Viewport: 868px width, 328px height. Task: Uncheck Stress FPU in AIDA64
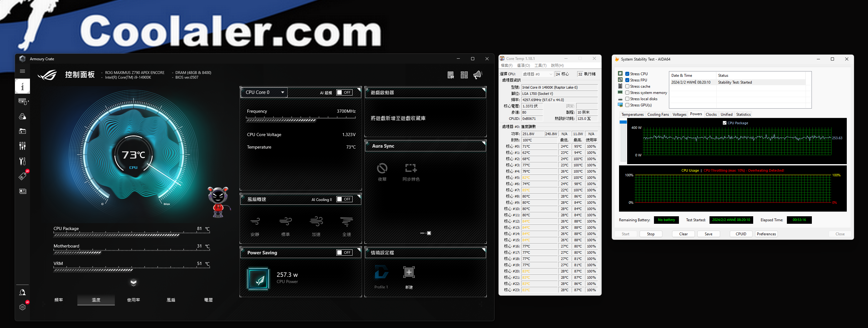627,80
